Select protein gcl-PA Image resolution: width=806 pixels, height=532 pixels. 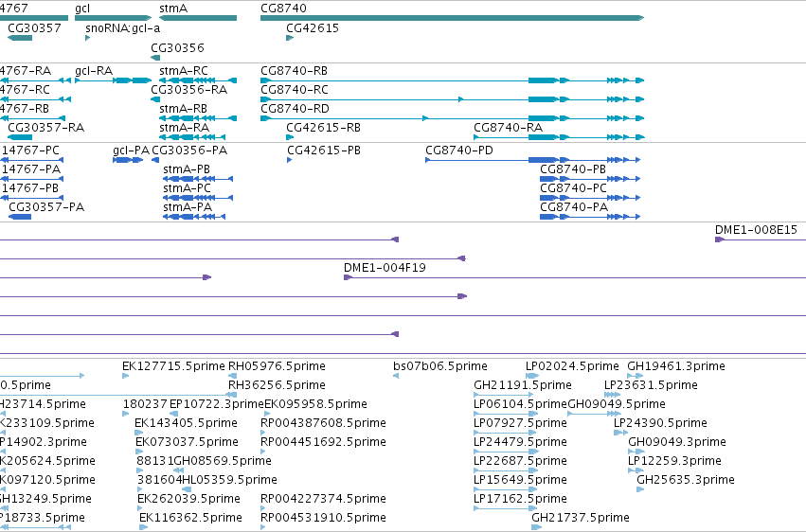128,160
